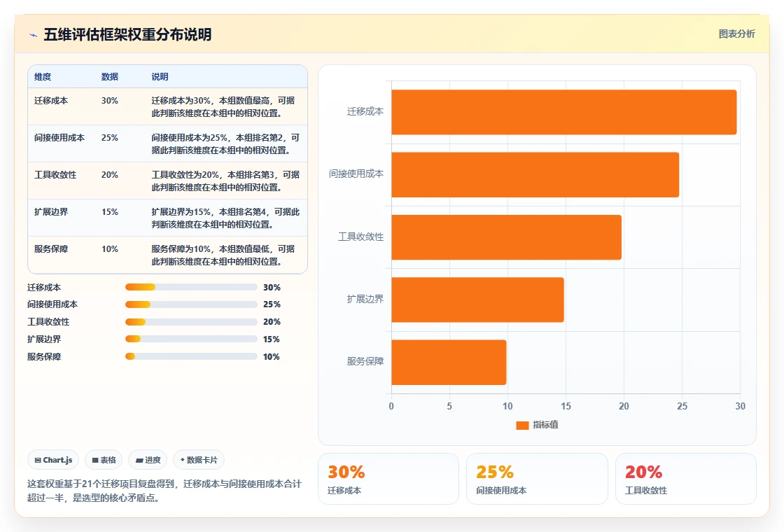The image size is (784, 532).
Task: Click the 扩展边界 chart bar
Action: click(477, 300)
